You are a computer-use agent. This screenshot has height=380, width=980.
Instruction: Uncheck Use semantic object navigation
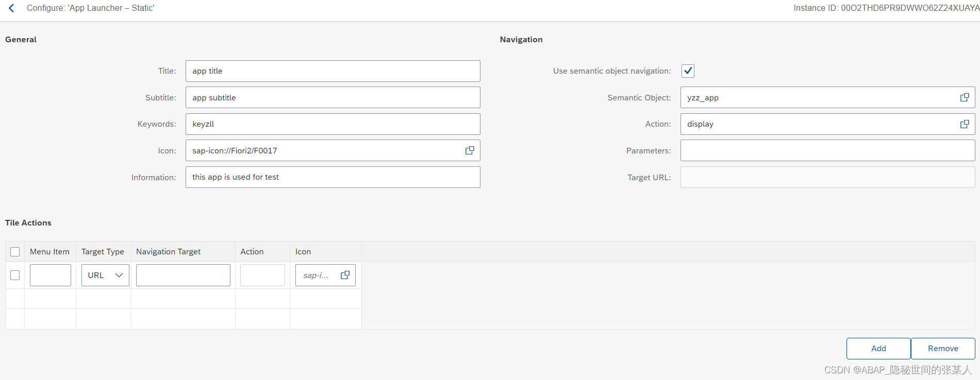click(688, 71)
